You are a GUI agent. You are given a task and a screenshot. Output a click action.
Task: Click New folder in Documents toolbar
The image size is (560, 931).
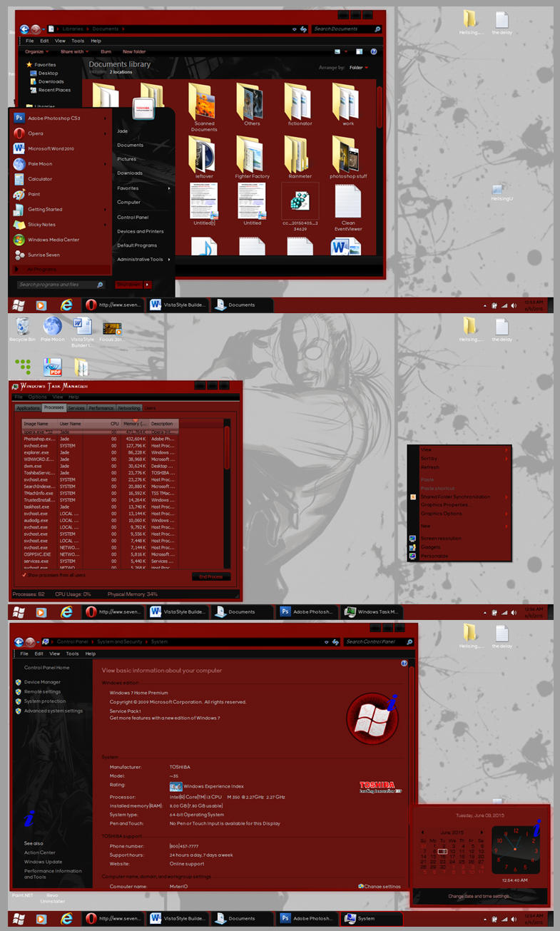coord(134,51)
